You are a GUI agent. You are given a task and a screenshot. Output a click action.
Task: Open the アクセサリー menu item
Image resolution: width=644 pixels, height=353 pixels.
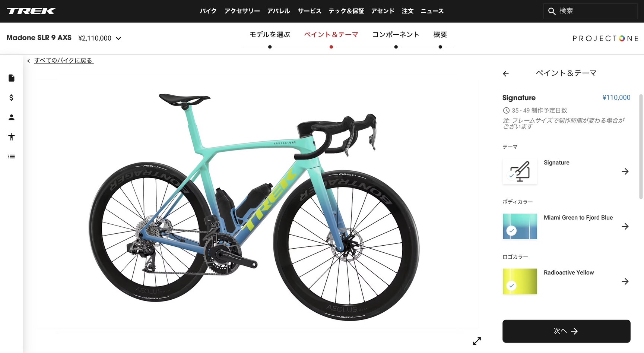pyautogui.click(x=242, y=11)
